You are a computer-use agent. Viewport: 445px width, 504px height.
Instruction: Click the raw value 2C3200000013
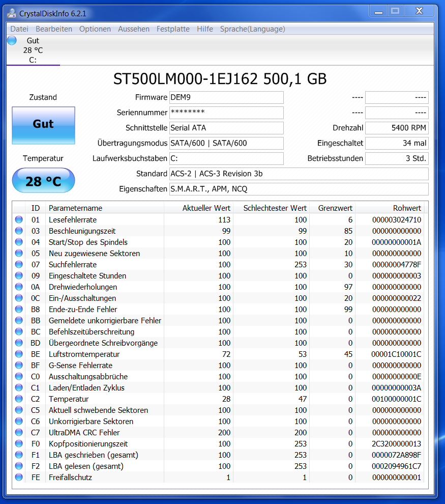pos(397,444)
